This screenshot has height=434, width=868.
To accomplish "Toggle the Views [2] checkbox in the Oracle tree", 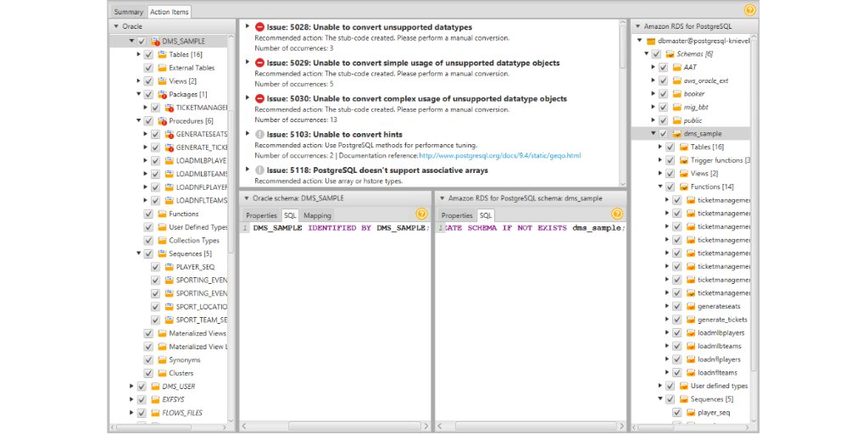I will click(148, 81).
